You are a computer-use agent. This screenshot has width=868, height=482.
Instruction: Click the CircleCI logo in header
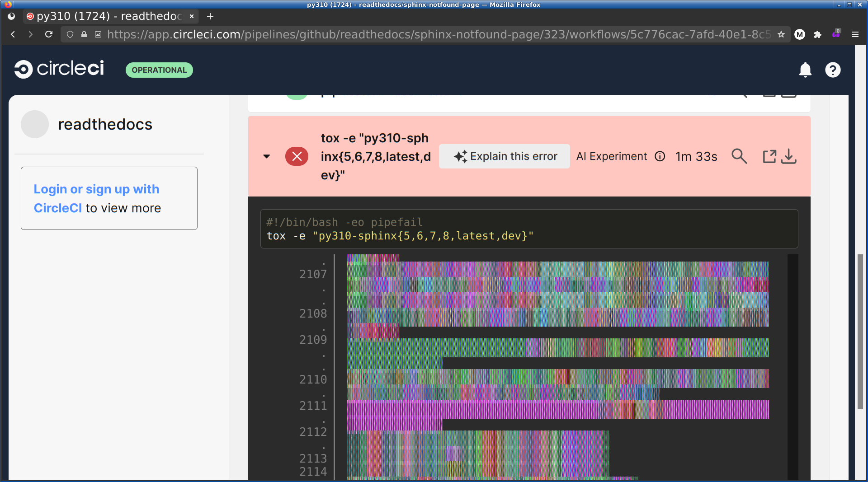click(59, 69)
